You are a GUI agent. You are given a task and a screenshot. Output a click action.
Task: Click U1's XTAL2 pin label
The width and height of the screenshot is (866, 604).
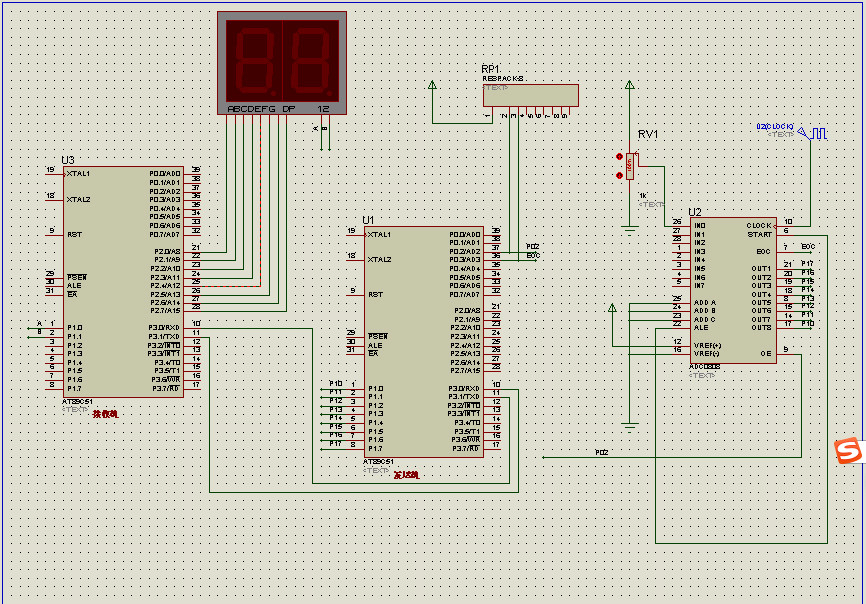(x=379, y=259)
